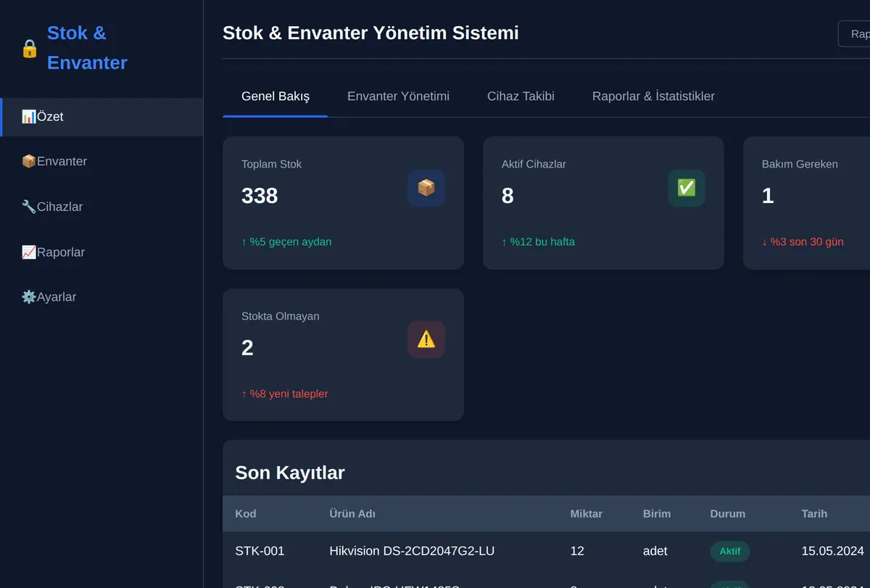The width and height of the screenshot is (870, 588).
Task: Click the Aktif status badge for STK-001
Action: pyautogui.click(x=730, y=552)
